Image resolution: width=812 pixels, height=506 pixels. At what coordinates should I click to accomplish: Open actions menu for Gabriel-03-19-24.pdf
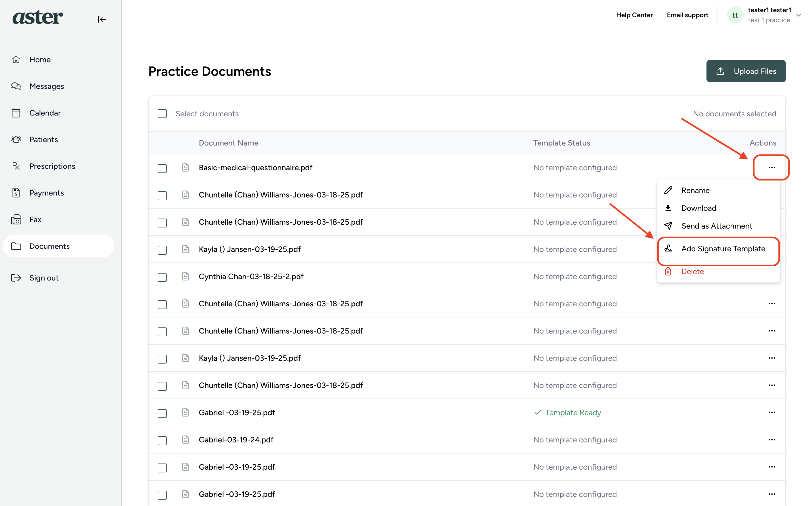tap(772, 440)
